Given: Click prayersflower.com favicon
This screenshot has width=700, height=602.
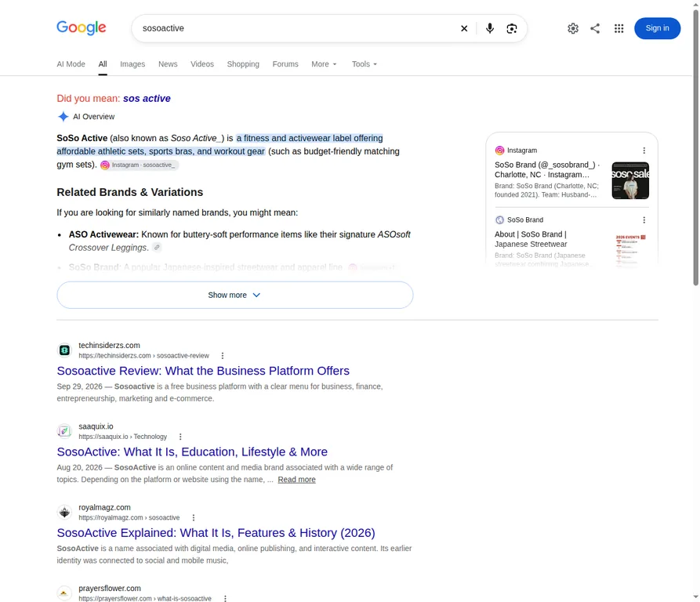Looking at the screenshot, I should click(64, 593).
